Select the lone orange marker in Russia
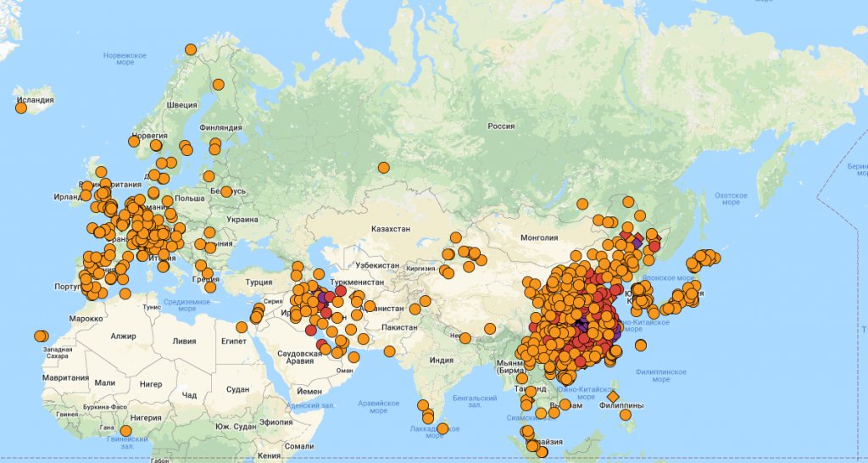This screenshot has width=868, height=463. [384, 168]
